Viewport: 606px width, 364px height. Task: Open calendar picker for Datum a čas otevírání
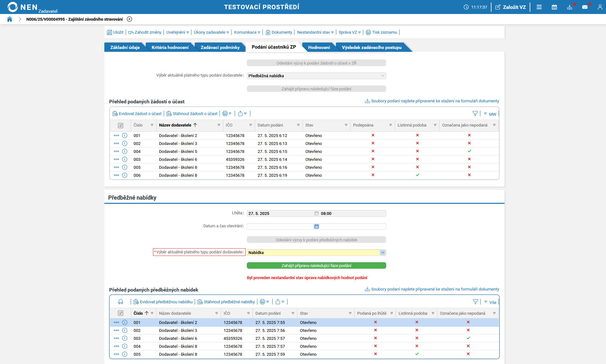[x=316, y=226]
